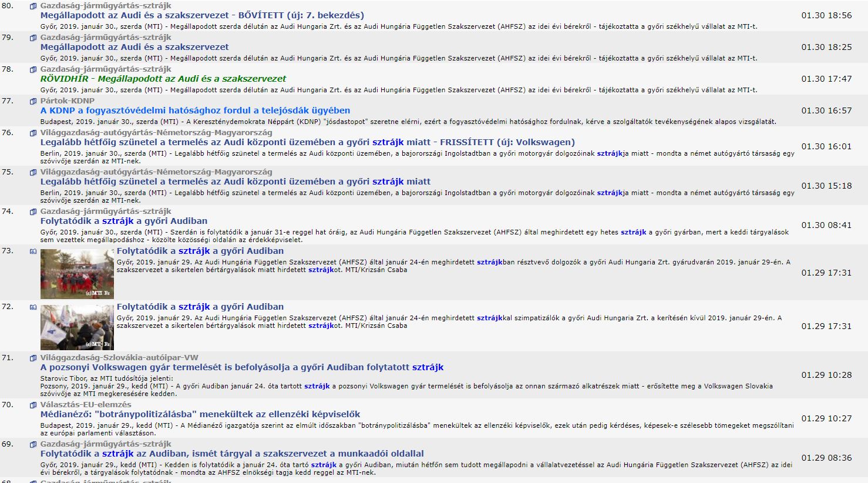
Task: Click the document icon for item 69
Action: 33,445
